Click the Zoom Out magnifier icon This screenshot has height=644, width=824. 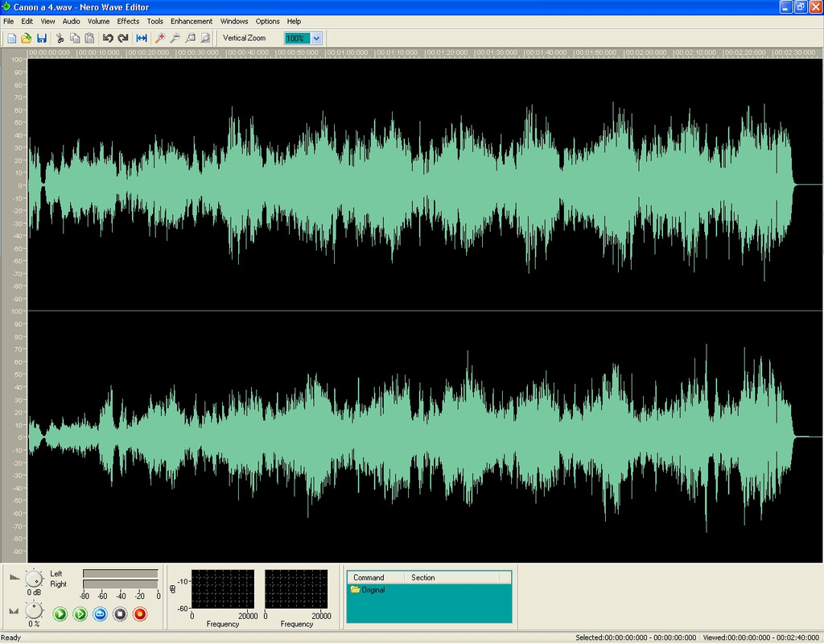(175, 39)
